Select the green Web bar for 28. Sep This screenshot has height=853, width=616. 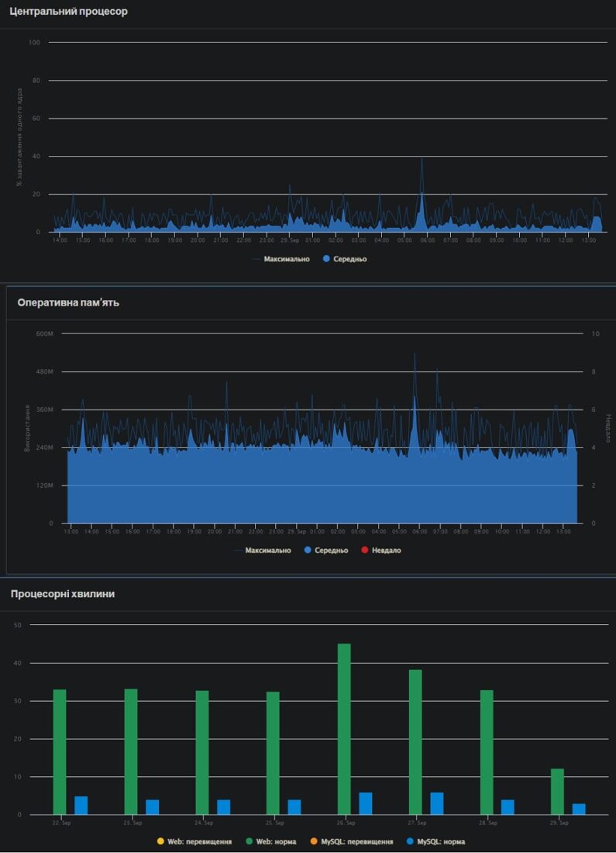tap(487, 752)
